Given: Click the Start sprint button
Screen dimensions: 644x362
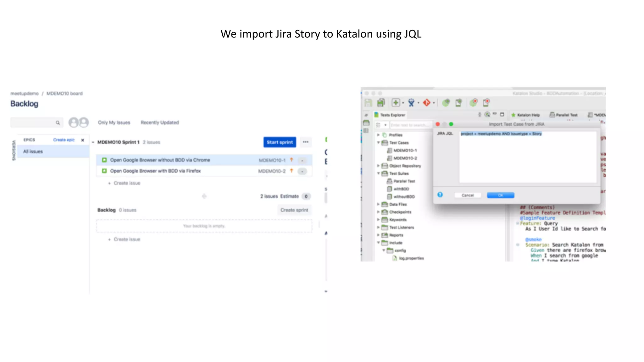Looking at the screenshot, I should (280, 142).
